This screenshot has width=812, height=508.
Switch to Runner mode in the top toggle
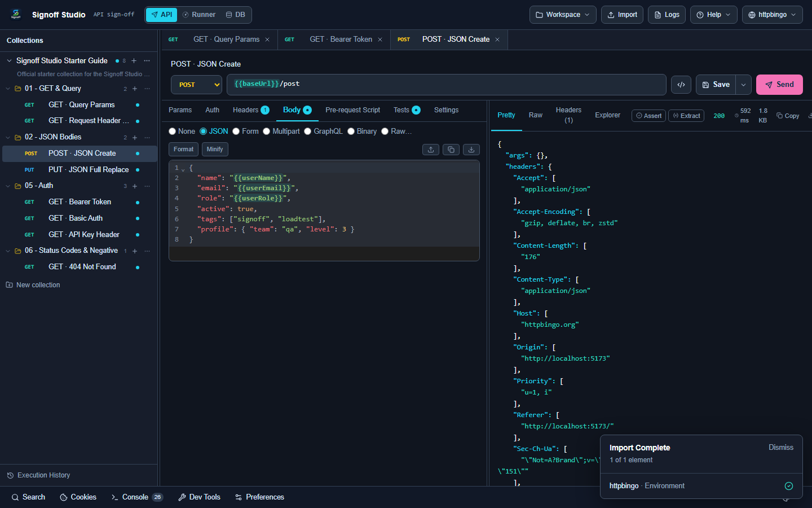pyautogui.click(x=199, y=15)
